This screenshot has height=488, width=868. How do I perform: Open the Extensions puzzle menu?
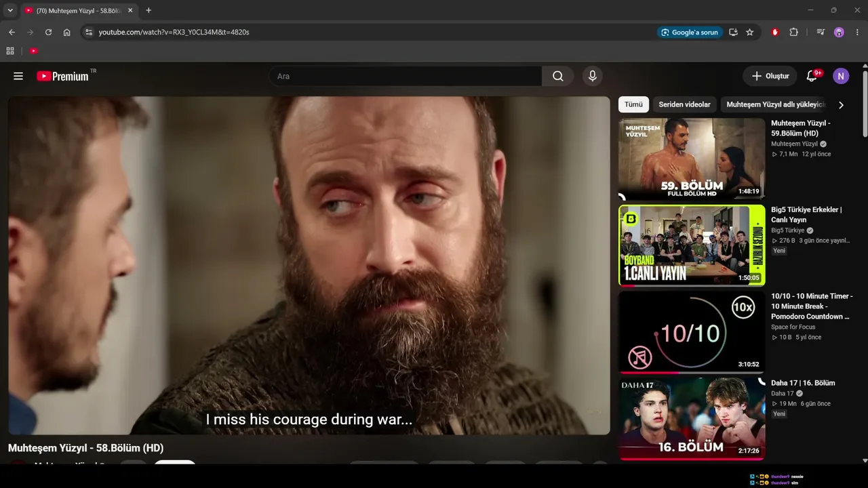[794, 32]
